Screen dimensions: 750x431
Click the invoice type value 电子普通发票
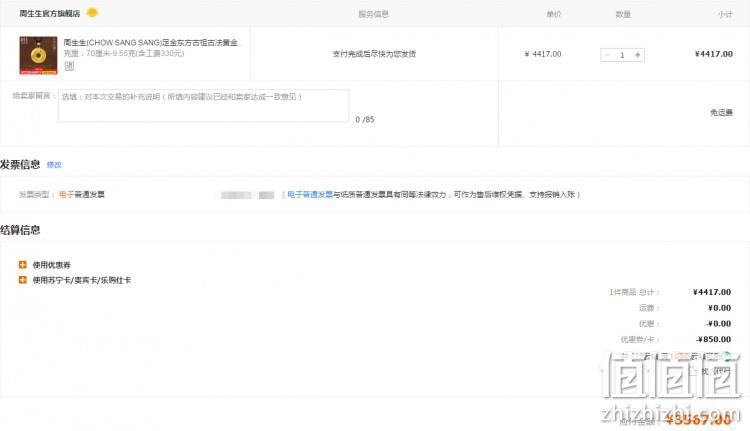[81, 194]
